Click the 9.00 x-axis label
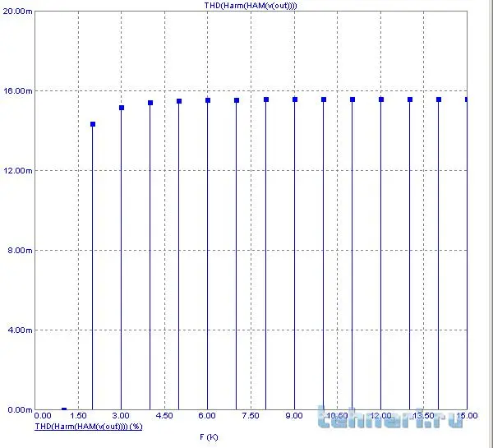Image resolution: width=493 pixels, height=448 pixels. (294, 416)
